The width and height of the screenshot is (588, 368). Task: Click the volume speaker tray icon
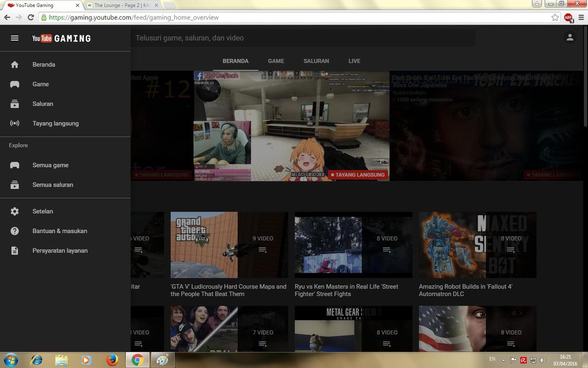click(543, 360)
